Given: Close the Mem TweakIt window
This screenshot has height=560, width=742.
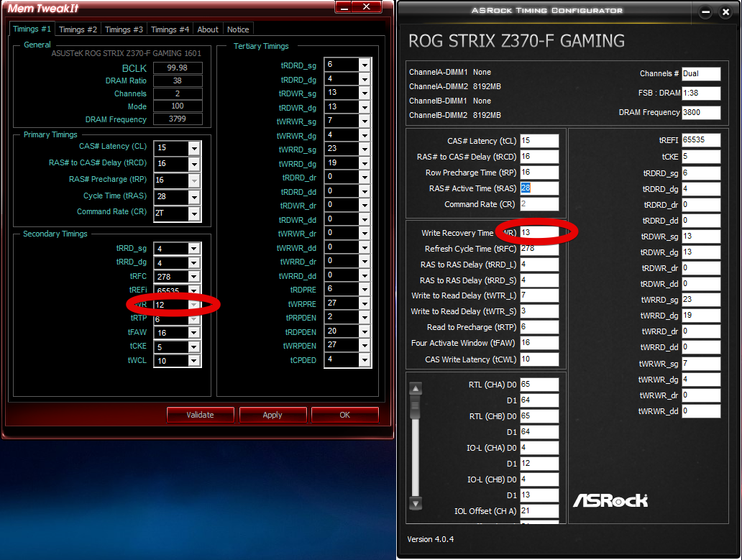Looking at the screenshot, I should pyautogui.click(x=366, y=6).
